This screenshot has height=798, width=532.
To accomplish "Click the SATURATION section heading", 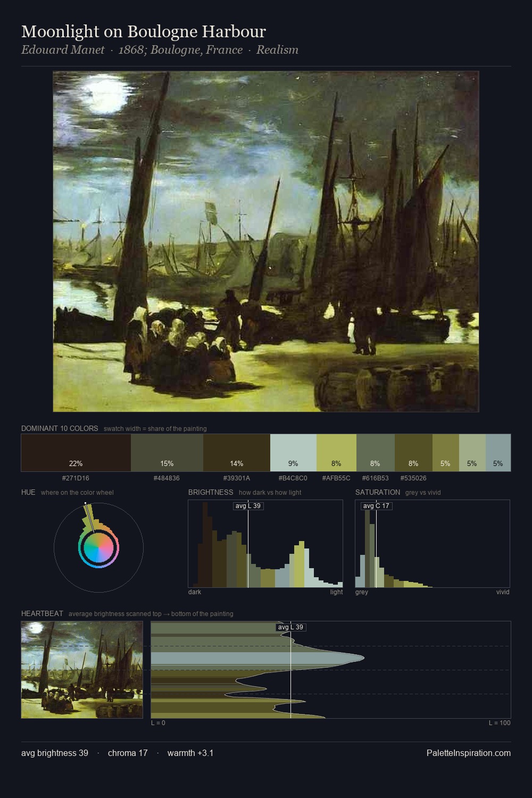I will [x=378, y=492].
